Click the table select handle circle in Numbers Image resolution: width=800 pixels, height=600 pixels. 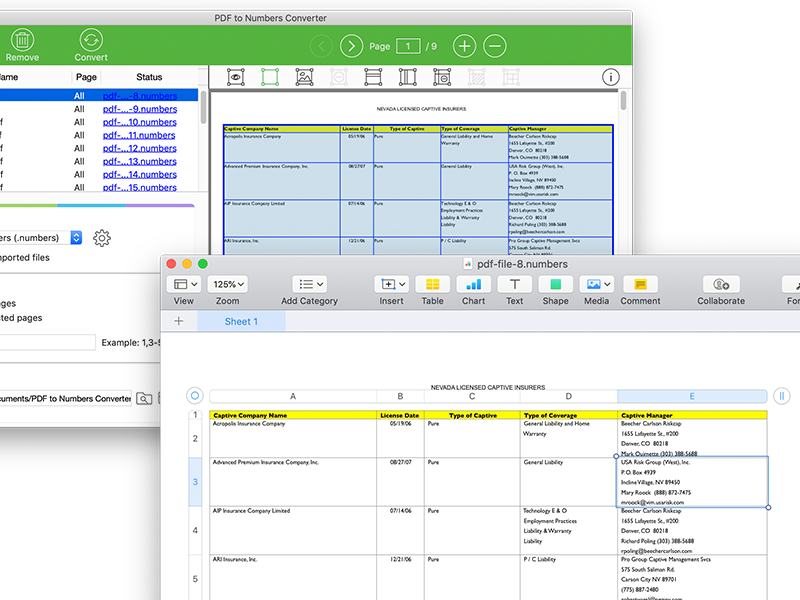coord(195,395)
